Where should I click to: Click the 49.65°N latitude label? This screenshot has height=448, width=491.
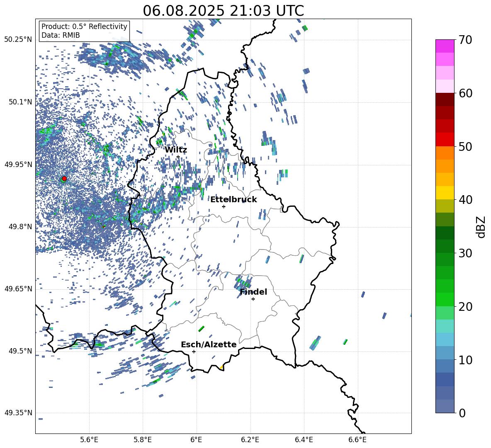tap(18, 289)
